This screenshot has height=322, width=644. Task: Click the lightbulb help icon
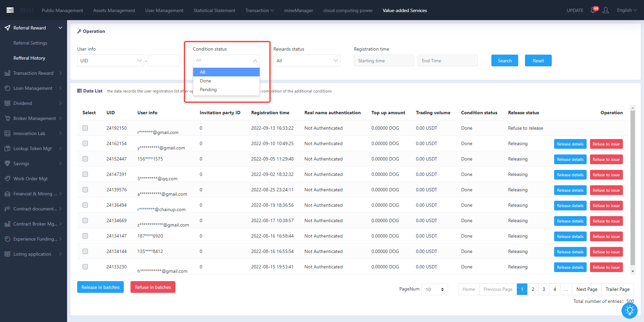630,311
